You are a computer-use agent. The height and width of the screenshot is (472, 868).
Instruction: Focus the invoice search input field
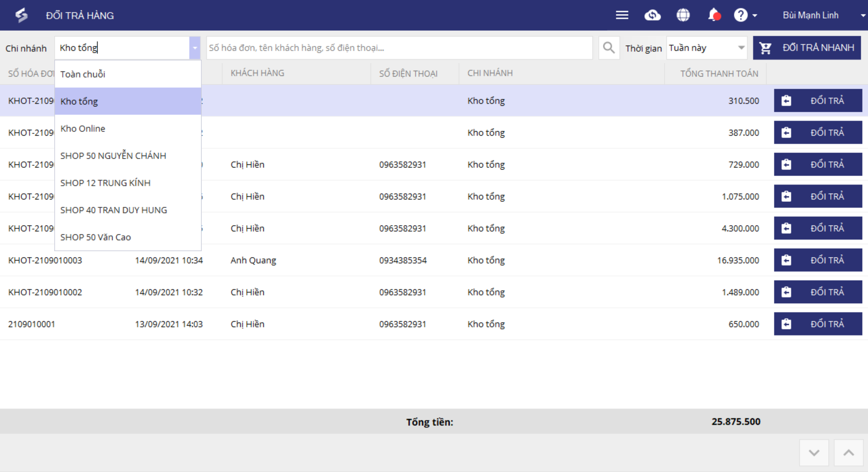coord(399,48)
